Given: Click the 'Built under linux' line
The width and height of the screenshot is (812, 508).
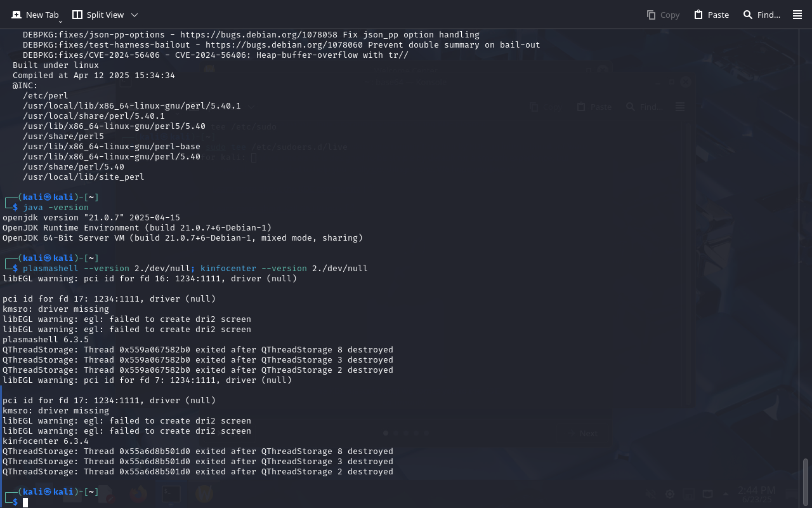Looking at the screenshot, I should (56, 65).
